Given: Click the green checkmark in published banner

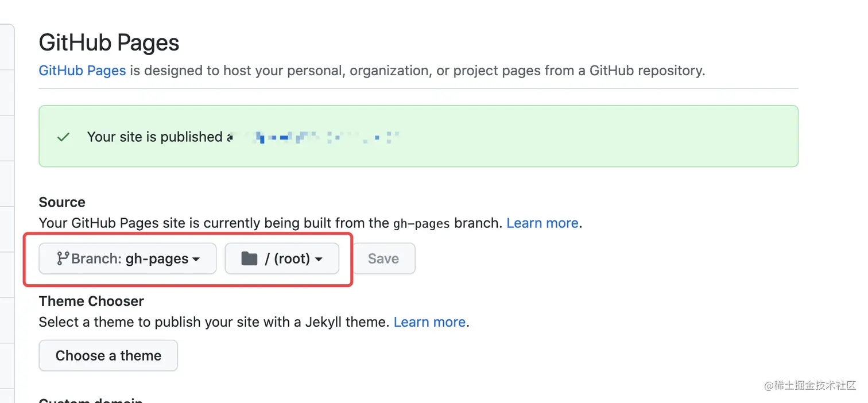Looking at the screenshot, I should 63,137.
